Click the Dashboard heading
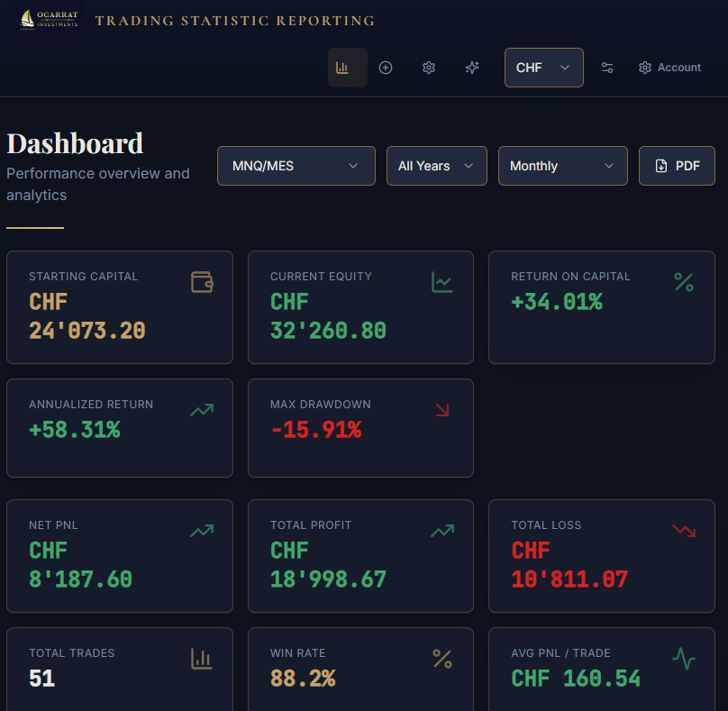 coord(75,143)
